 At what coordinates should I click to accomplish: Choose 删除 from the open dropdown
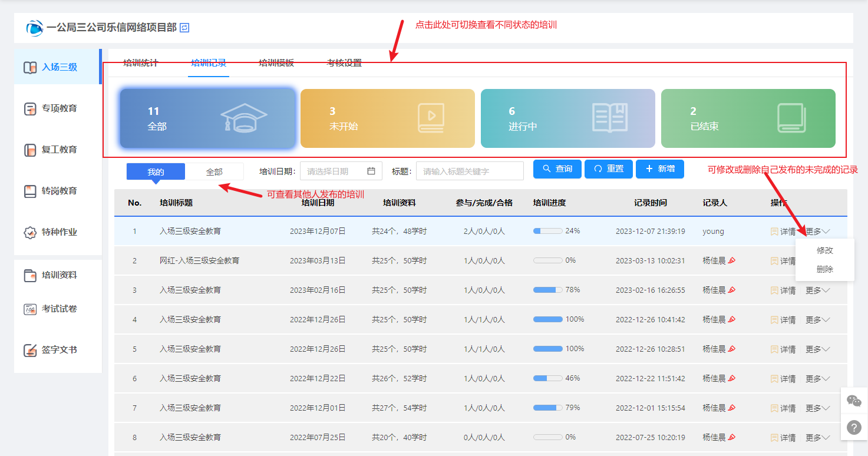coord(824,270)
